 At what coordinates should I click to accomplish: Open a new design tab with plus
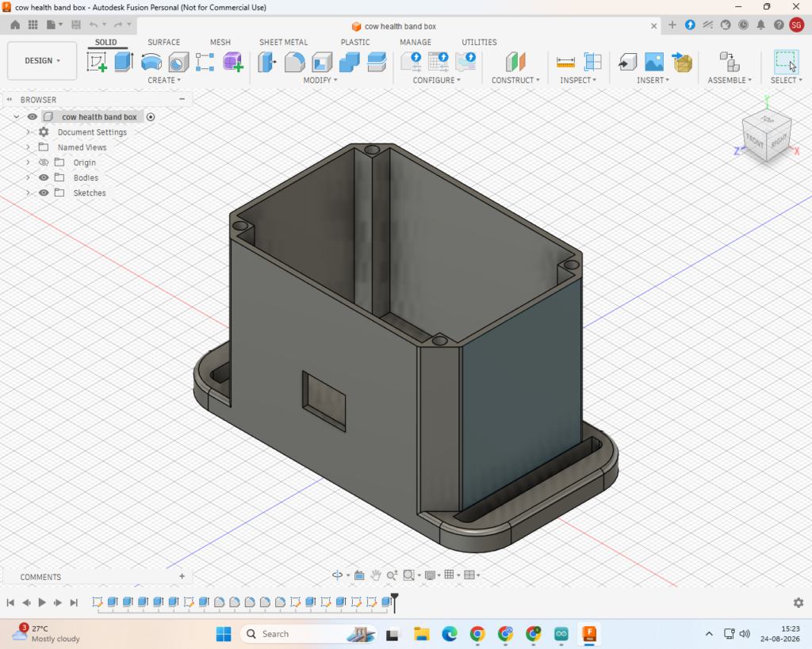click(672, 25)
